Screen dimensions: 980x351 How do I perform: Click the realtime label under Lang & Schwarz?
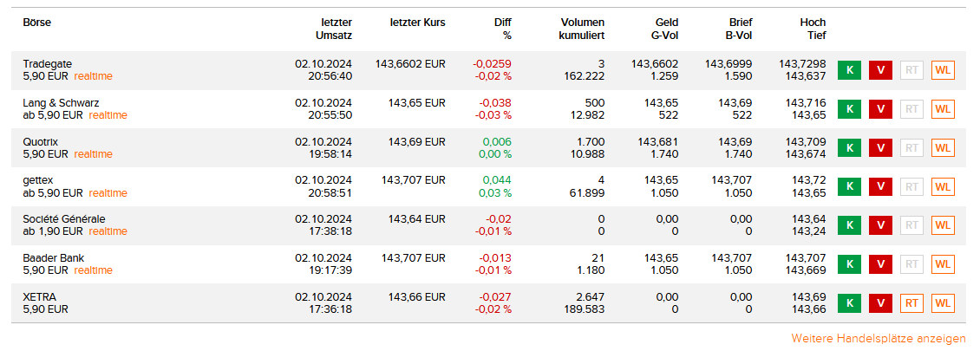coord(108,115)
